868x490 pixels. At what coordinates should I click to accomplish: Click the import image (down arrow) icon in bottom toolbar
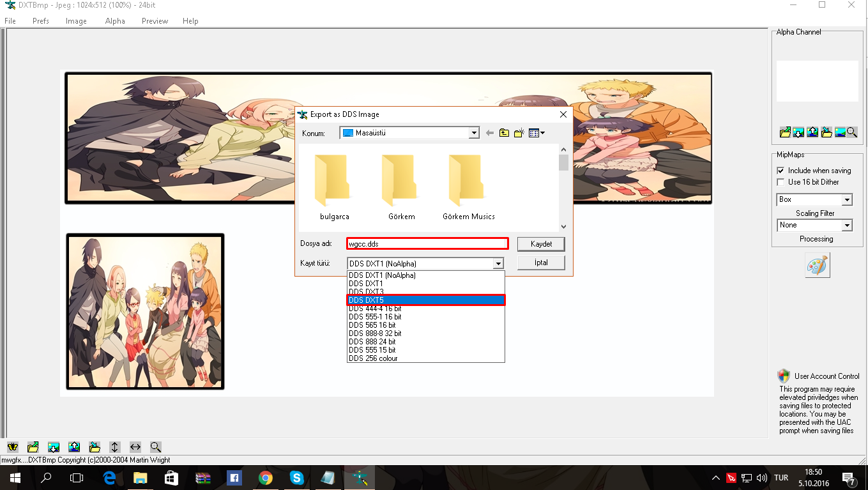(x=54, y=447)
